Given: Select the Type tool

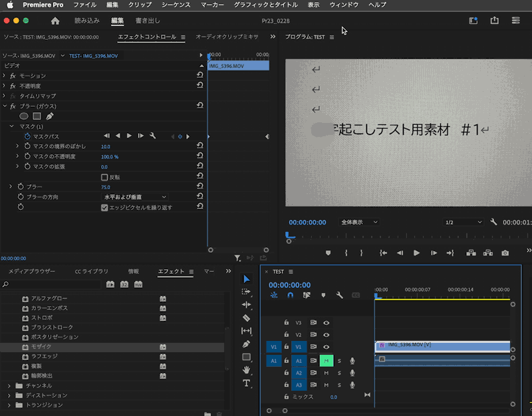Looking at the screenshot, I should (246, 383).
